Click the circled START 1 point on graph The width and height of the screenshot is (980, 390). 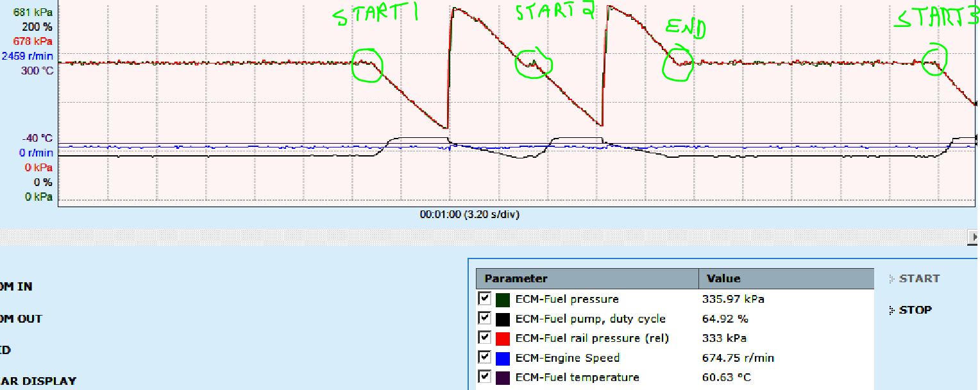click(367, 65)
